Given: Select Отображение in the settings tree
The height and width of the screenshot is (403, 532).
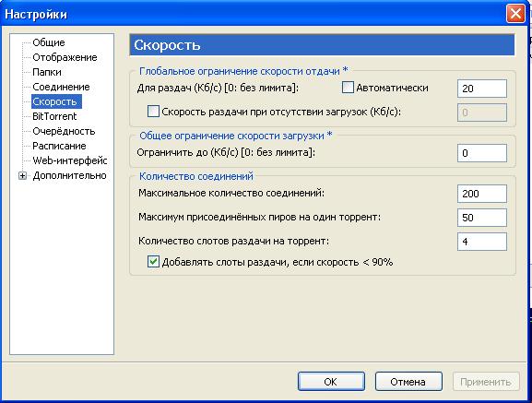Looking at the screenshot, I should click(65, 57).
